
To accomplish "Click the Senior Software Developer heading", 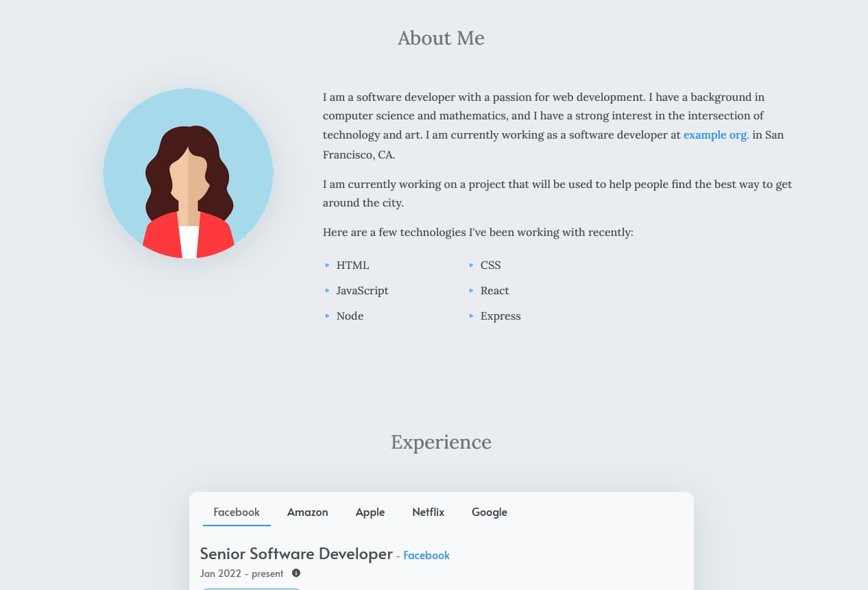I will click(296, 554).
